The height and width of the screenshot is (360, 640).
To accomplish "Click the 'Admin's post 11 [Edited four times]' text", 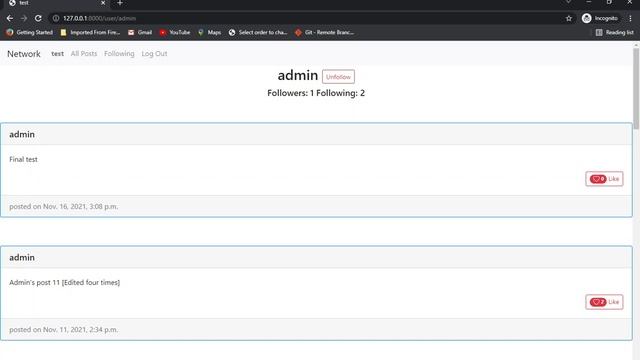I will (64, 282).
